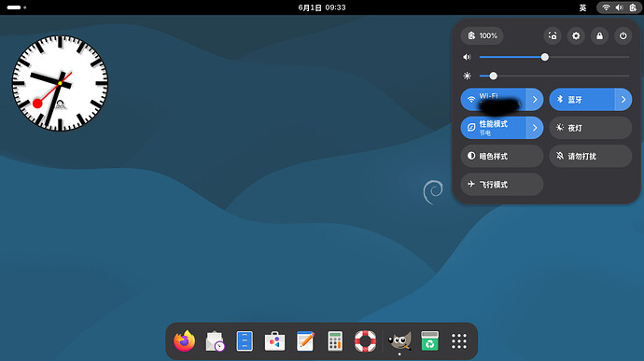Click the Wi-Fi icon in top bar

tap(606, 7)
